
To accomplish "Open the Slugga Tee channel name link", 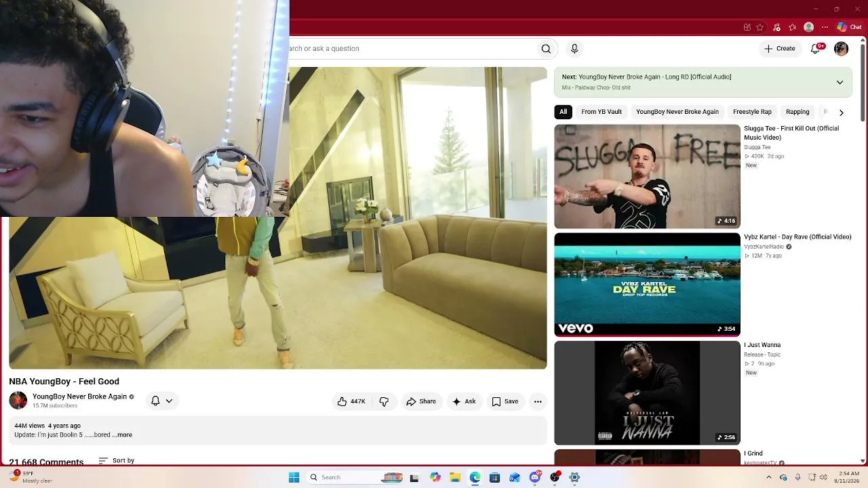I will 757,147.
